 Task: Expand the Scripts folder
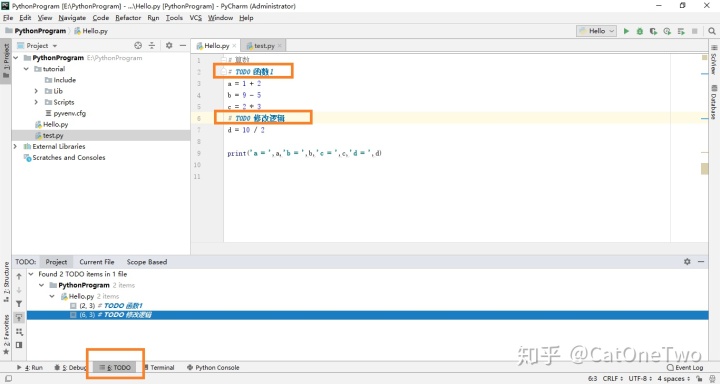pos(36,102)
